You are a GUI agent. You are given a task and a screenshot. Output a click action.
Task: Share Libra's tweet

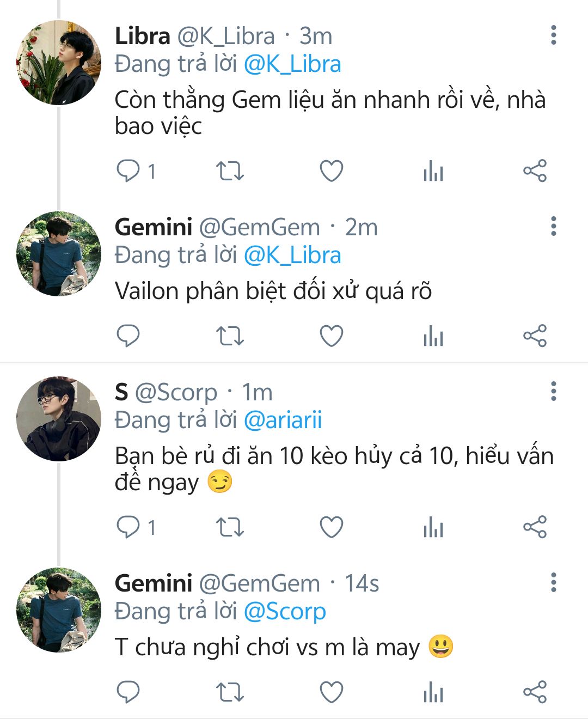coord(535,171)
